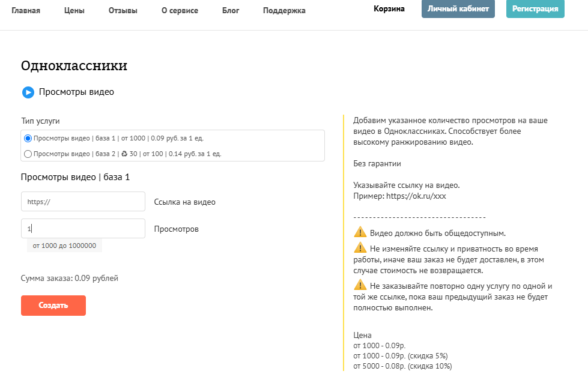
Task: Focus the Ссылка на видео input field
Action: tap(83, 202)
